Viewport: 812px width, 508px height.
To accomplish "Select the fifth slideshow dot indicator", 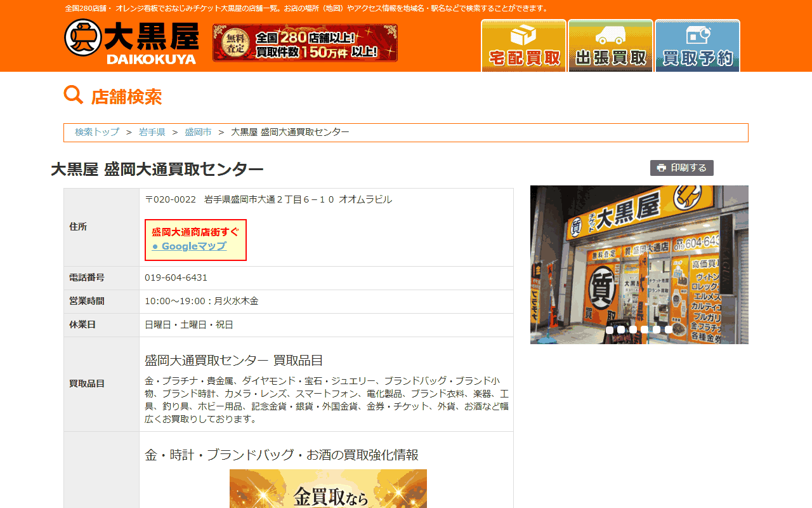I will [x=657, y=330].
